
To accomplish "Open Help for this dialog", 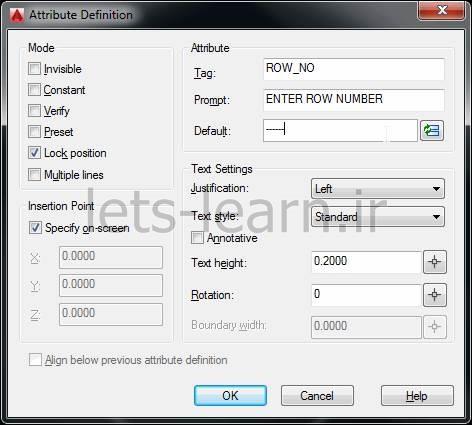I will [x=417, y=396].
